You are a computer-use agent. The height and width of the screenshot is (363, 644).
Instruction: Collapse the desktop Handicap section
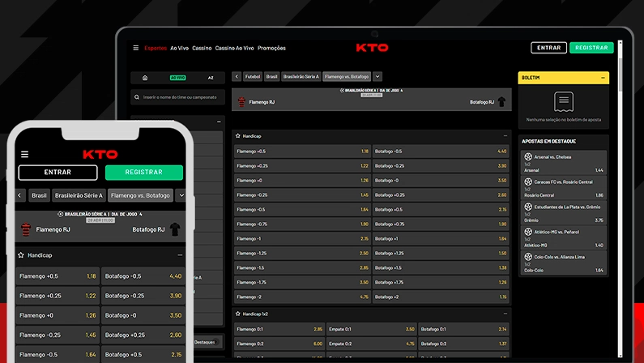(x=505, y=136)
